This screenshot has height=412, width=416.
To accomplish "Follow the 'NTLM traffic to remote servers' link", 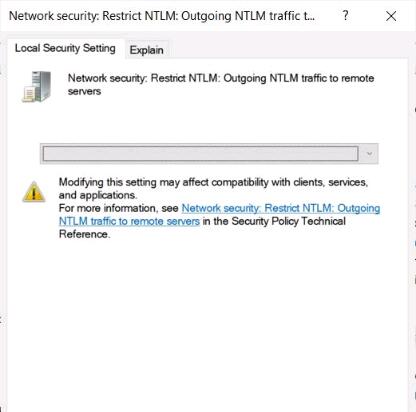I will click(129, 221).
